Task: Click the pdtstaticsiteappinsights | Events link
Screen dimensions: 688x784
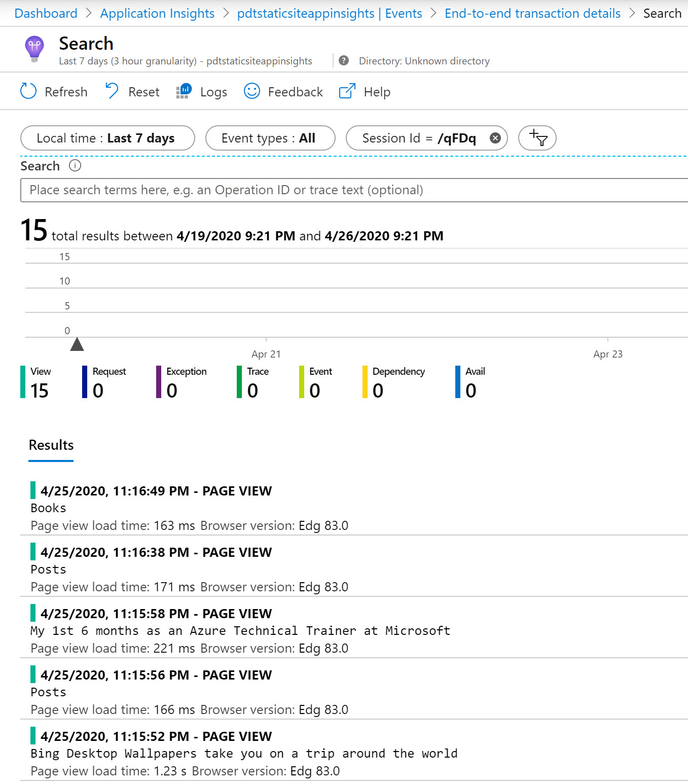Action: tap(329, 13)
